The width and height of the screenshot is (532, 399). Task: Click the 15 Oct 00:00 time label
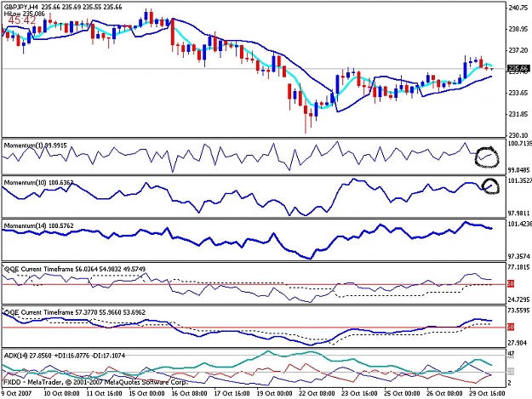tap(147, 394)
